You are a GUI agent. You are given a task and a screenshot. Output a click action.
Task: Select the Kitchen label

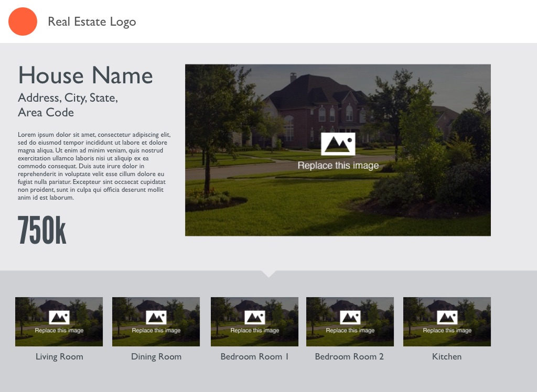(447, 357)
